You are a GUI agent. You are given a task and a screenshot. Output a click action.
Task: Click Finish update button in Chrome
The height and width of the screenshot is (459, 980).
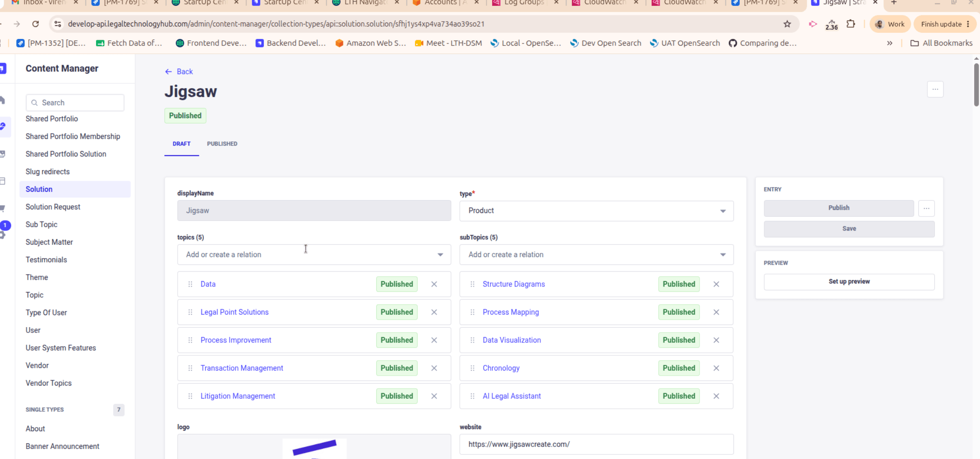point(945,24)
